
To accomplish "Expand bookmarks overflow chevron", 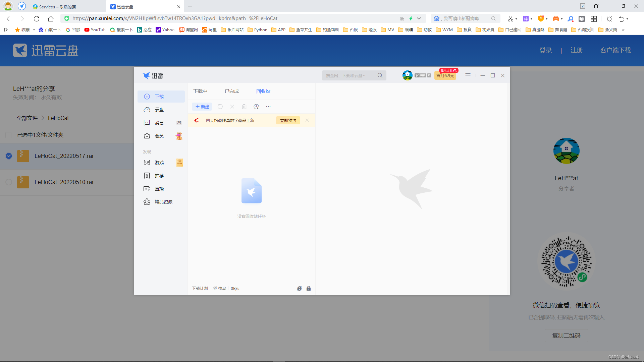I will tap(623, 30).
